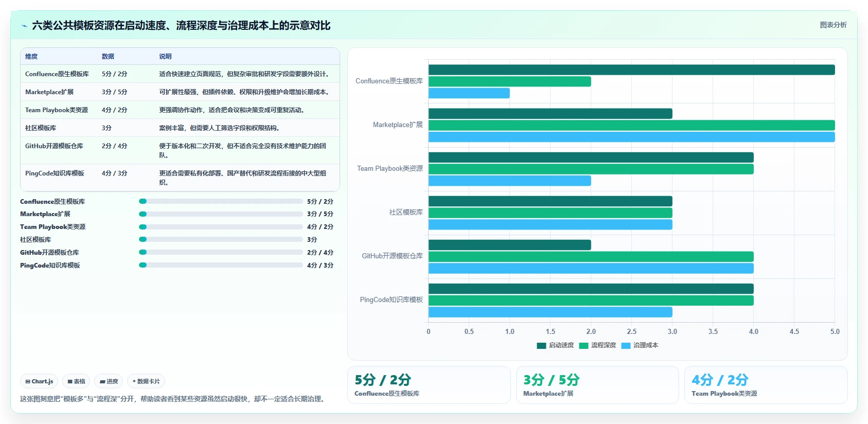Click the 2分 / 4分 table data cell

point(114,146)
